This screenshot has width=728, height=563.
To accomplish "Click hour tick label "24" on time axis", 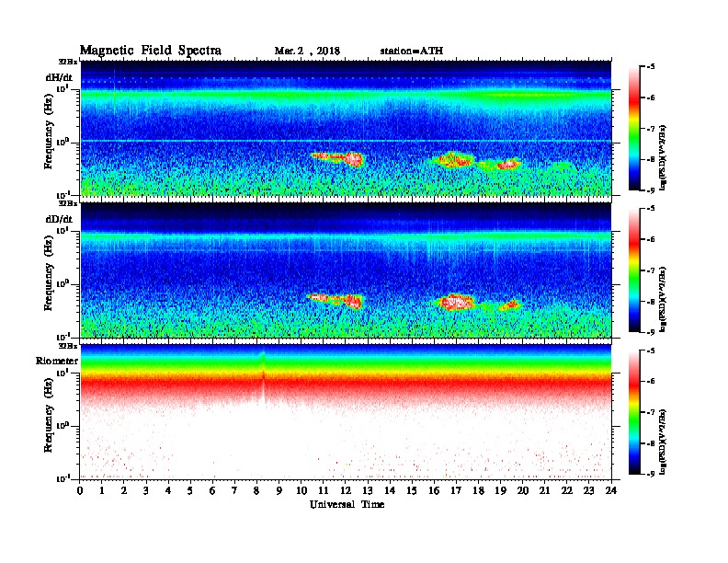I will coord(611,491).
